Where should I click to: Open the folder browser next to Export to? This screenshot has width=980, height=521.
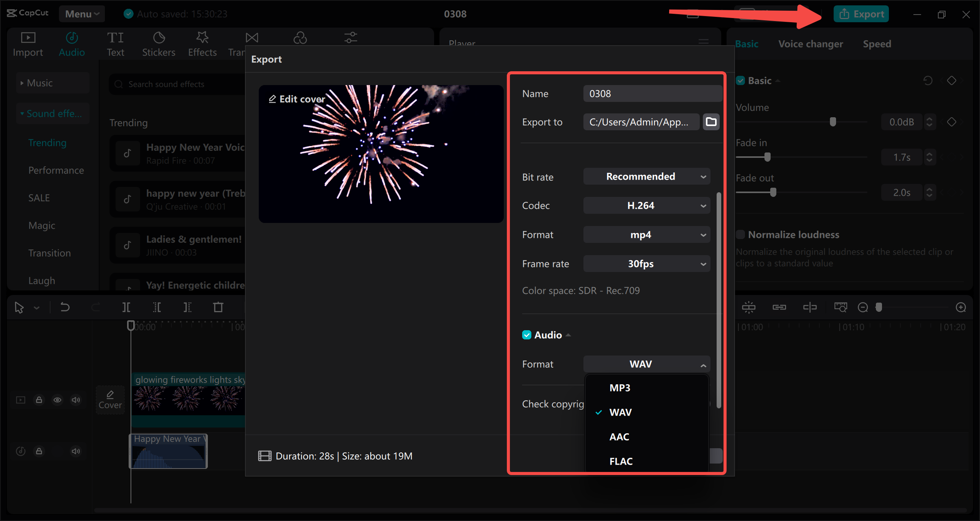(x=711, y=121)
